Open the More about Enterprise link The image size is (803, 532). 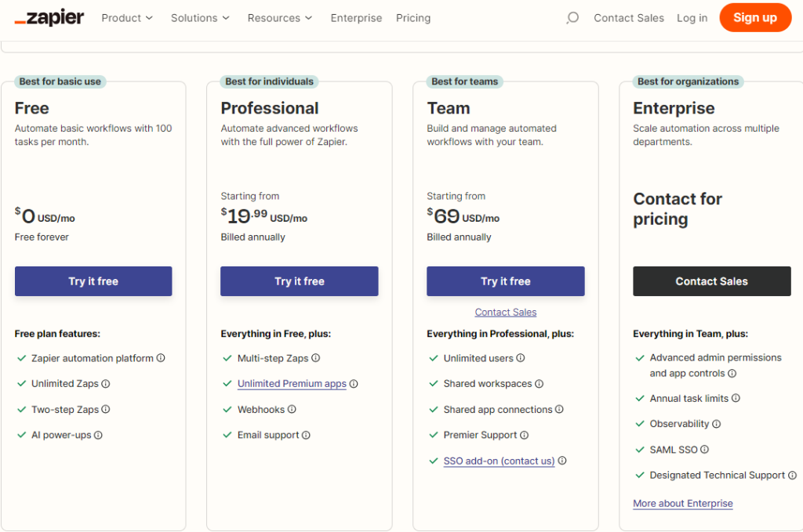(x=683, y=504)
